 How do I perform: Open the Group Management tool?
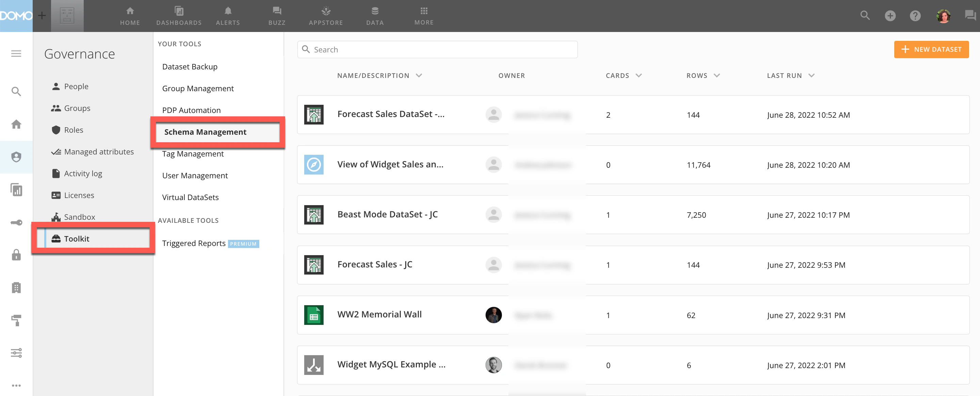(x=198, y=88)
